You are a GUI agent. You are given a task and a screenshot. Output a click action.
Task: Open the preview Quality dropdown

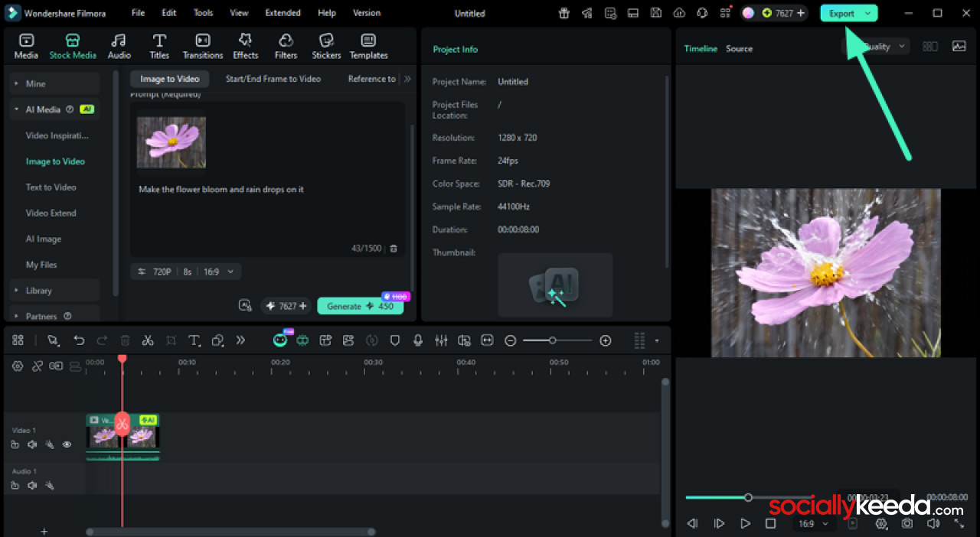tap(876, 47)
